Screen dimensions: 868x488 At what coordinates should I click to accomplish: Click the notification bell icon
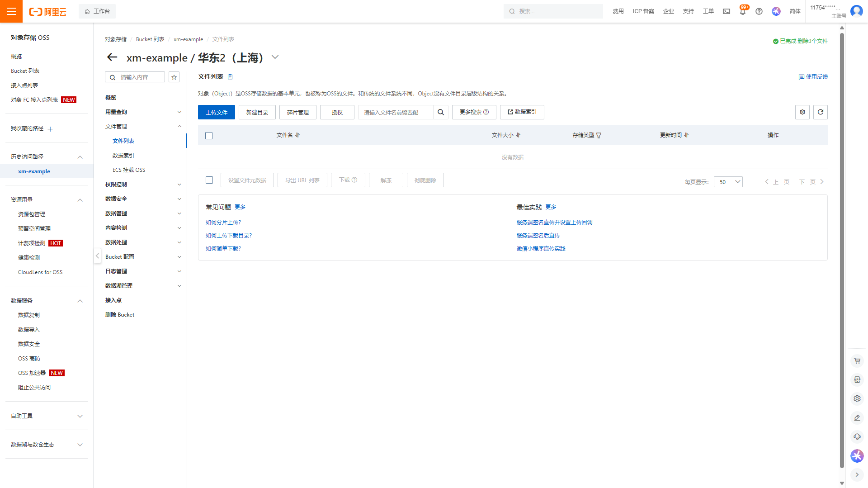click(x=742, y=11)
